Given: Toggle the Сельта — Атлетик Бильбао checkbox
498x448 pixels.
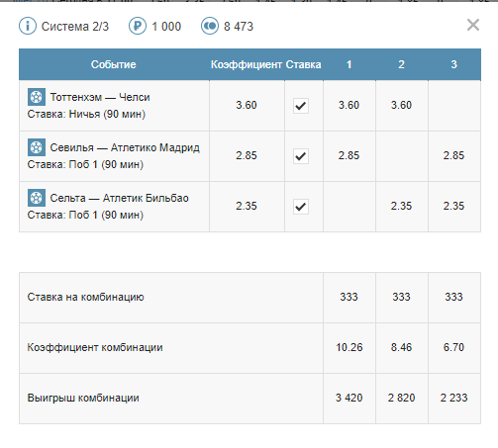Looking at the screenshot, I should tap(301, 207).
